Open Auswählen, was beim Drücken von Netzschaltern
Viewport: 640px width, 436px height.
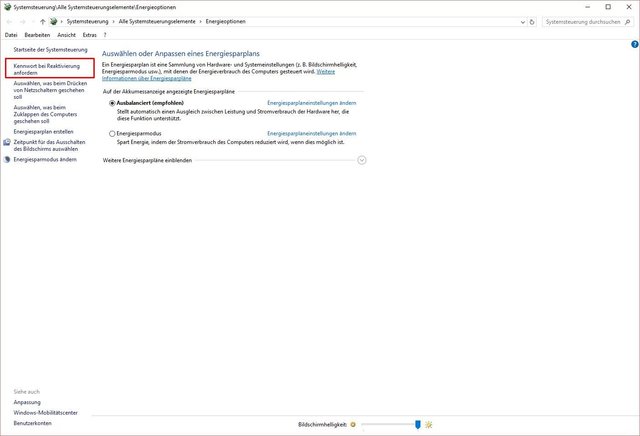pos(50,90)
